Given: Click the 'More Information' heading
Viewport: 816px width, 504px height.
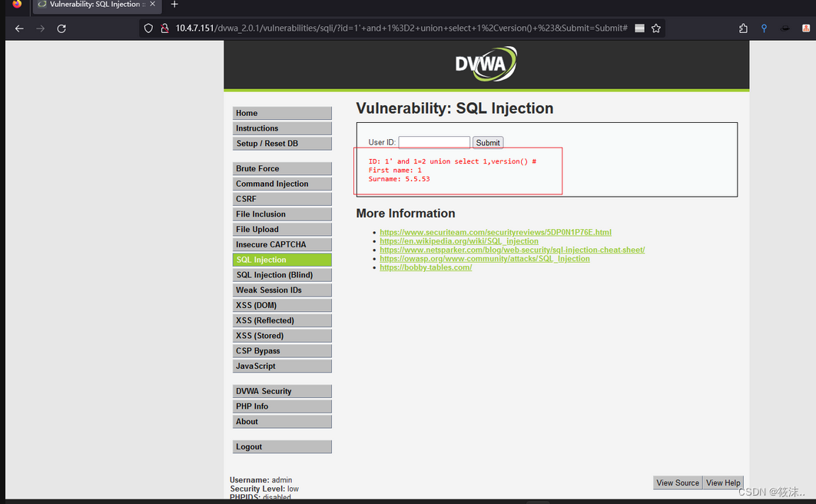Looking at the screenshot, I should (x=406, y=214).
